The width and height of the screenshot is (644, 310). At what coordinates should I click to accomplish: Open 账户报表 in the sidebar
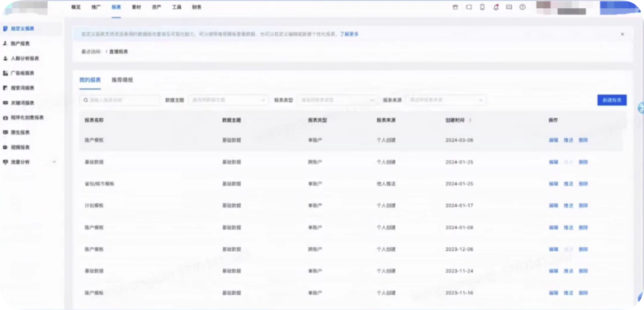[x=20, y=44]
